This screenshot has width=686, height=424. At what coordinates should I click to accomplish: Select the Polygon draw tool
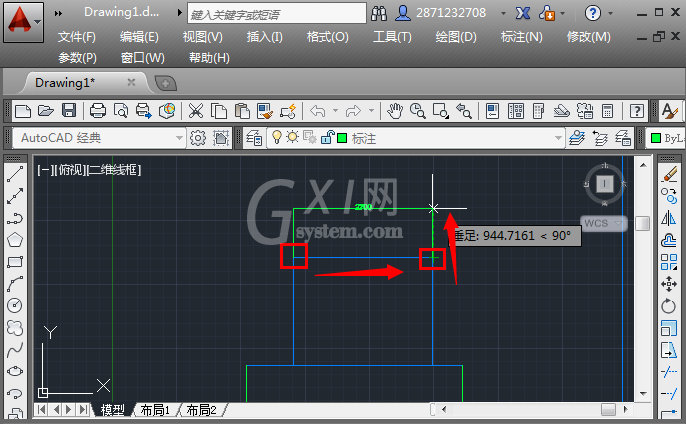pos(15,240)
